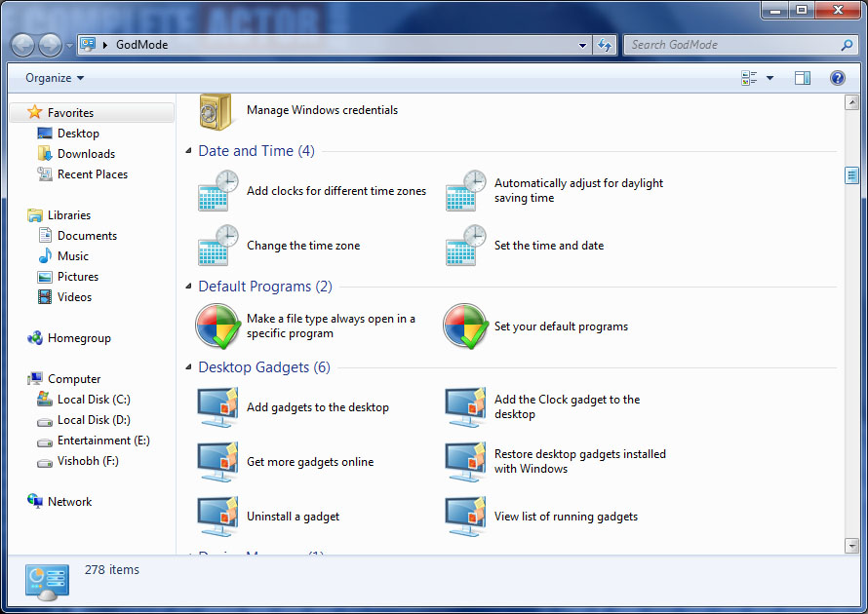Image resolution: width=868 pixels, height=614 pixels.
Task: Select the Add gadgets to the desktop icon
Action: (218, 407)
